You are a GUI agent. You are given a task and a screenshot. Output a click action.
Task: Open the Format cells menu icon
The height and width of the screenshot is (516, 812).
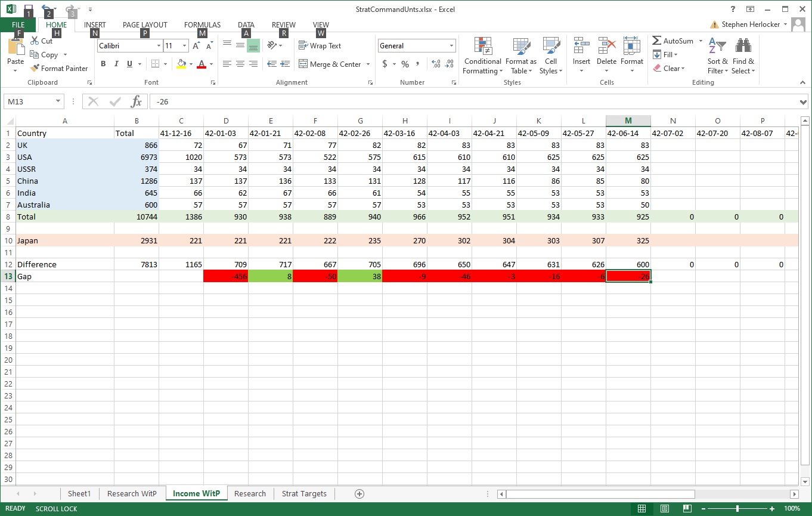pyautogui.click(x=632, y=47)
